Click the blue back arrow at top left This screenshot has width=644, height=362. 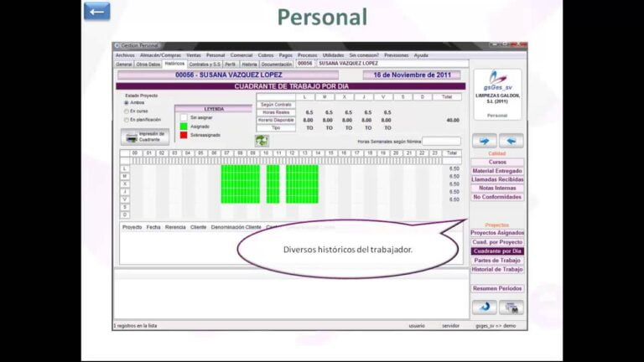pyautogui.click(x=97, y=11)
